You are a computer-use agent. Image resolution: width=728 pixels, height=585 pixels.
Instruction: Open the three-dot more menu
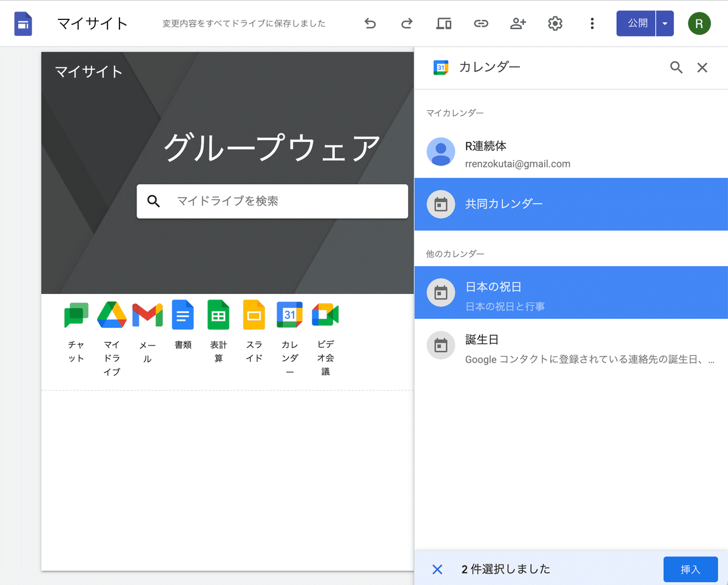(592, 24)
